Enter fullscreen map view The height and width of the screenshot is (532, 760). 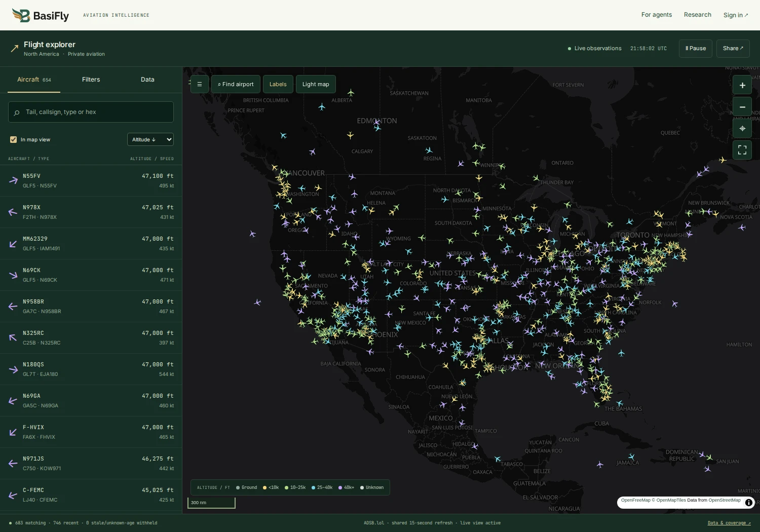coord(742,150)
